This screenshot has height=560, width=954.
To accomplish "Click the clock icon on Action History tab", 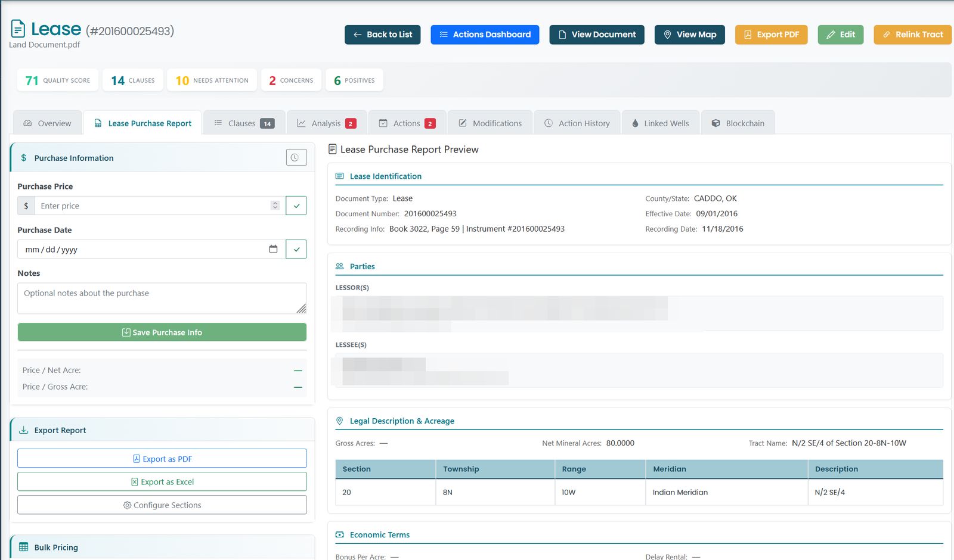I will tap(549, 123).
